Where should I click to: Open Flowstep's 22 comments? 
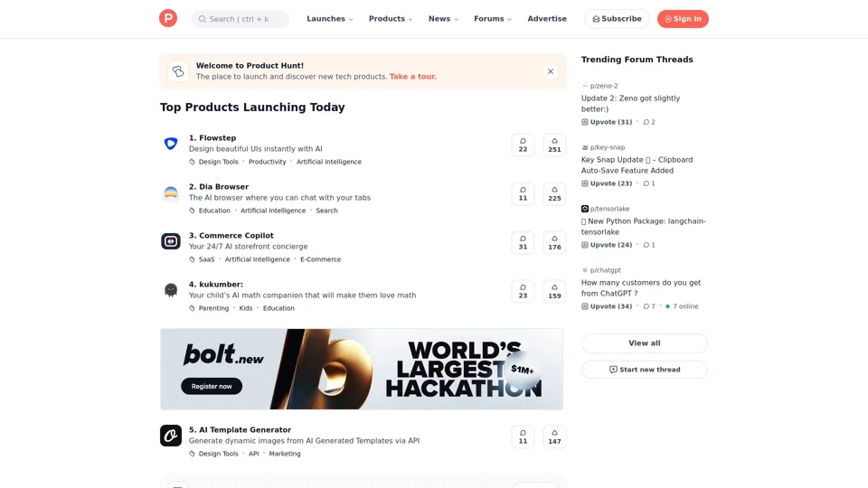tap(523, 145)
